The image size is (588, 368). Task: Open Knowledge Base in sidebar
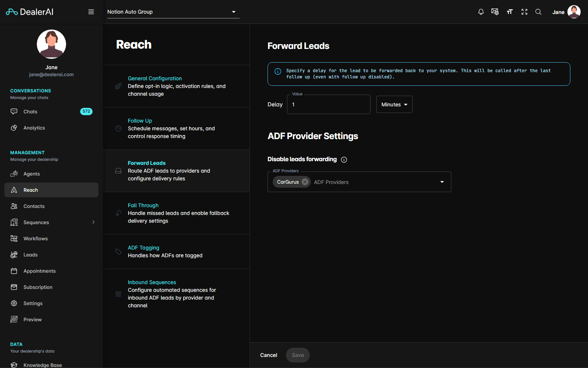point(51,365)
